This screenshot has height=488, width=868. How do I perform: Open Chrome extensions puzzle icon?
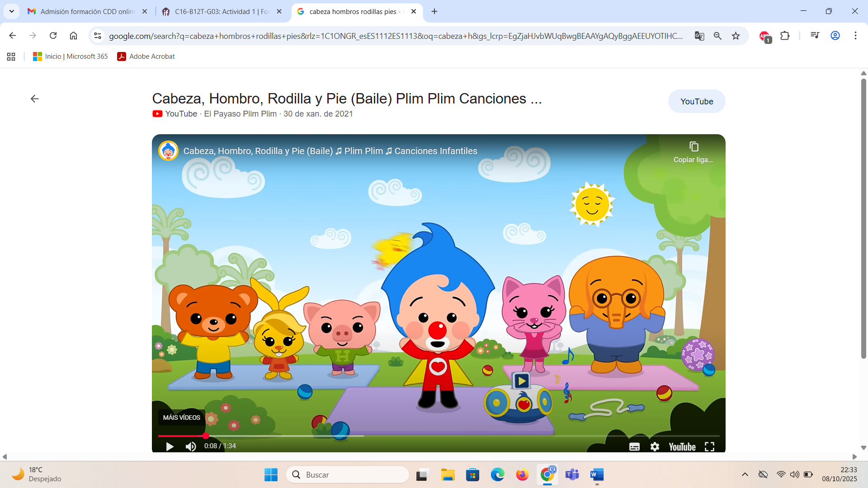[785, 36]
